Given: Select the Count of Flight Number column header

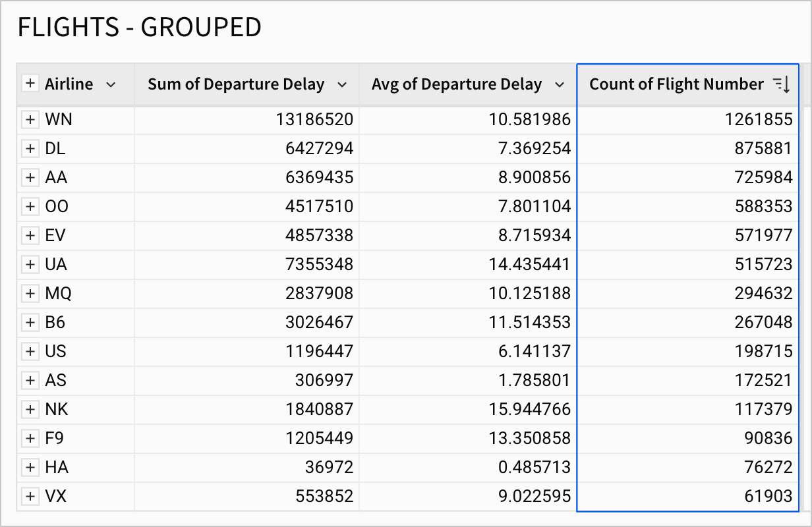Looking at the screenshot, I should tap(676, 84).
